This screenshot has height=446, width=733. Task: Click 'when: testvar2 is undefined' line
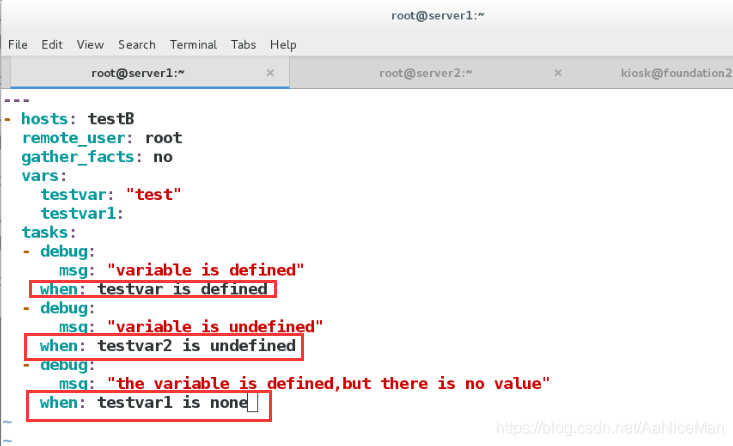[x=167, y=346]
